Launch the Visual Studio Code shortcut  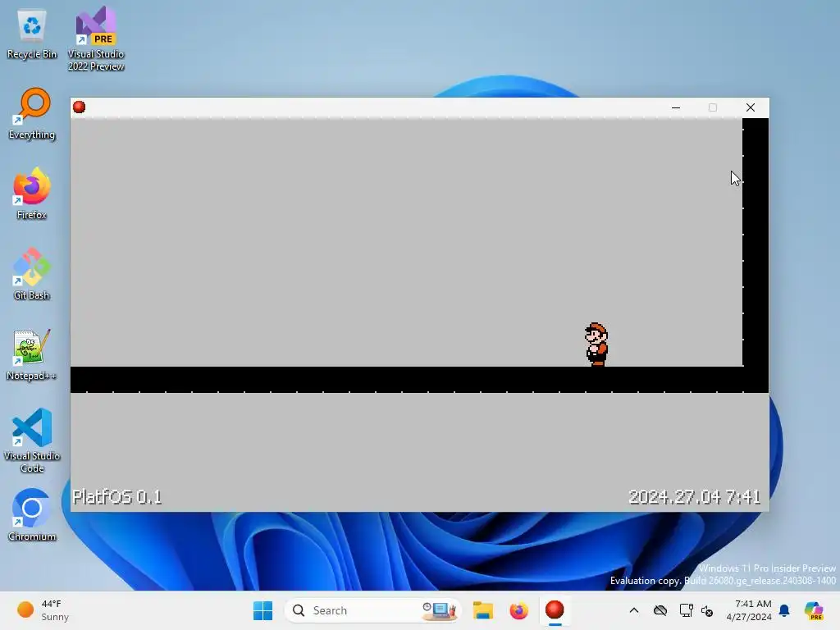32,441
